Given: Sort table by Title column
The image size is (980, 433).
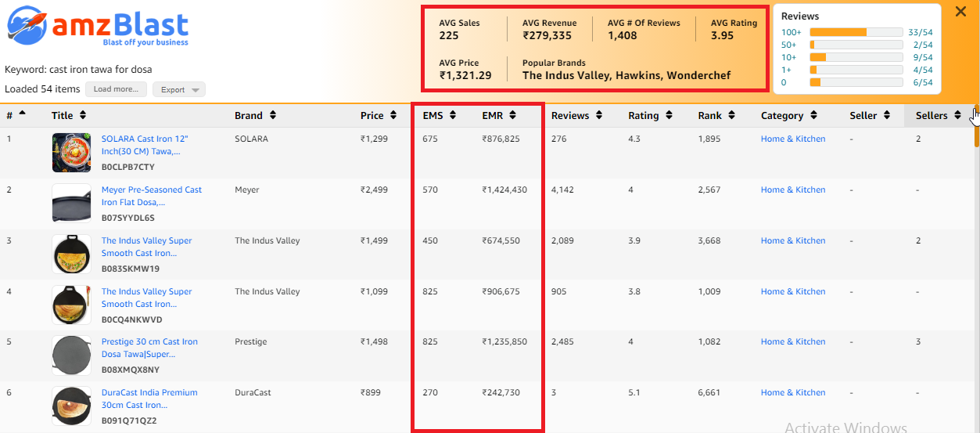Looking at the screenshot, I should 83,115.
